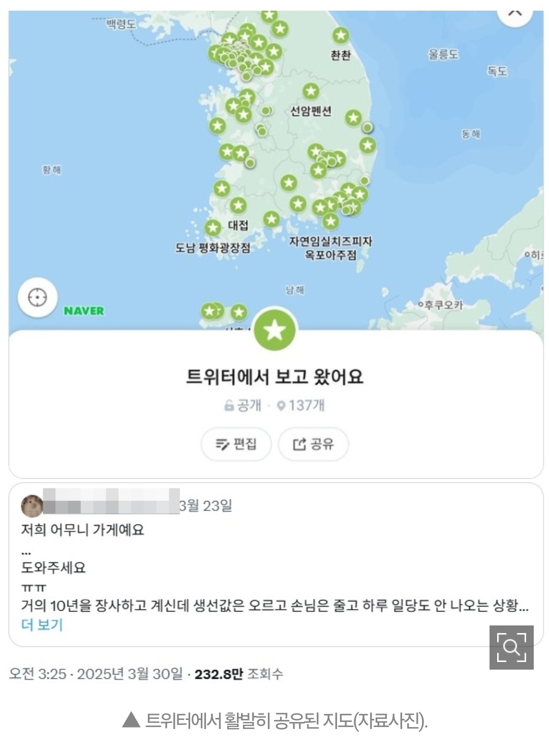Viewport: 549px width, 756px height.
Task: Open the 도남 평화광장점 place label
Action: [213, 248]
